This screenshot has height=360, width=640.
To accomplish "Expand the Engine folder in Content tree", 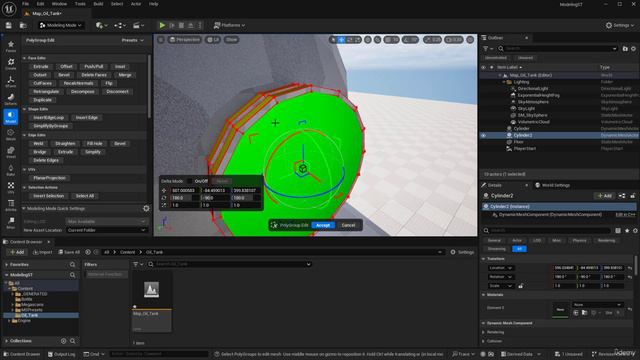I will coord(9,321).
